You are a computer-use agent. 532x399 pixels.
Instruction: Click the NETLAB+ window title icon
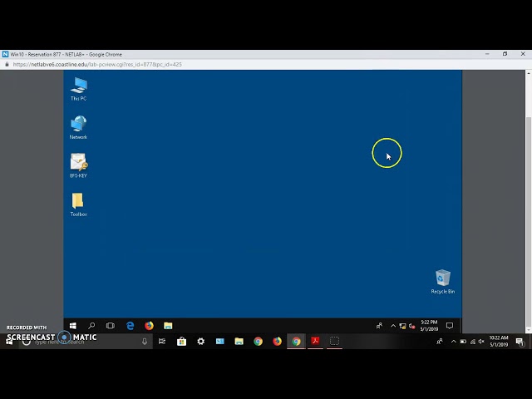click(6, 54)
